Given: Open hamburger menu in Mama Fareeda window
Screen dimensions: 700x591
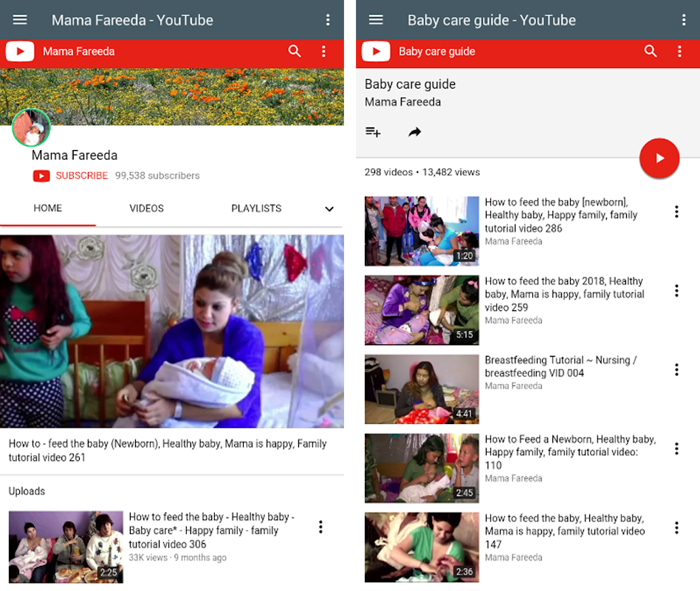Looking at the screenshot, I should (x=20, y=20).
